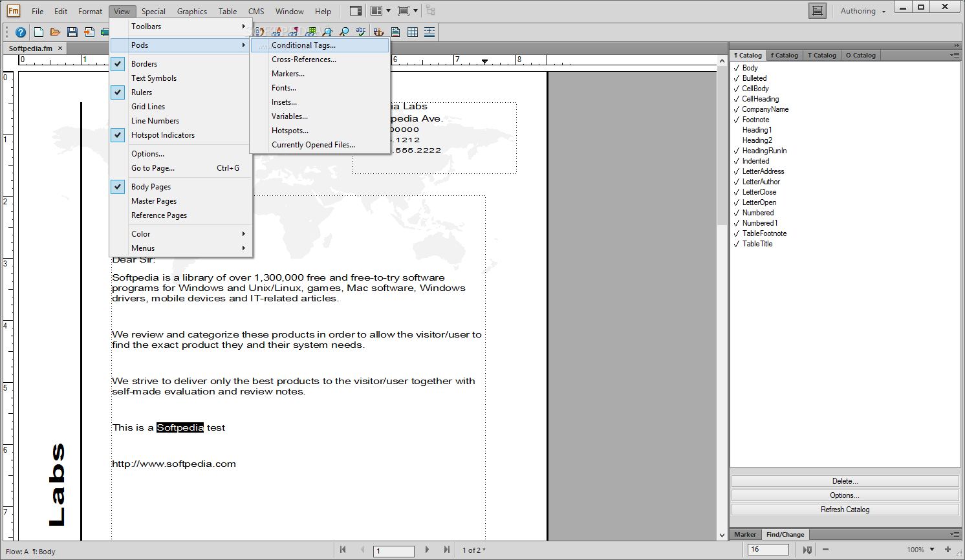The image size is (965, 560).
Task: Switch to Master Pages view
Action: (x=180, y=201)
